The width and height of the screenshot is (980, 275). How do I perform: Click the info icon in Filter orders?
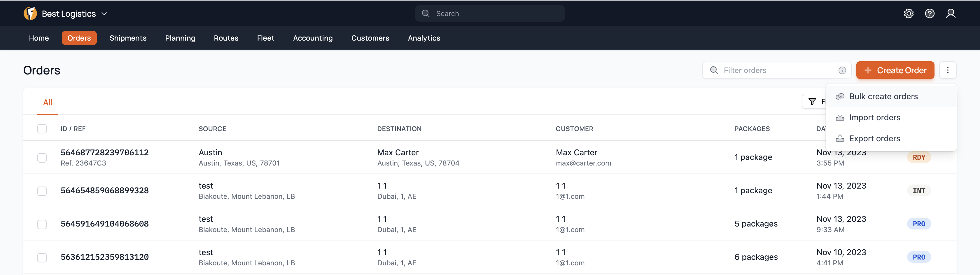pyautogui.click(x=842, y=70)
